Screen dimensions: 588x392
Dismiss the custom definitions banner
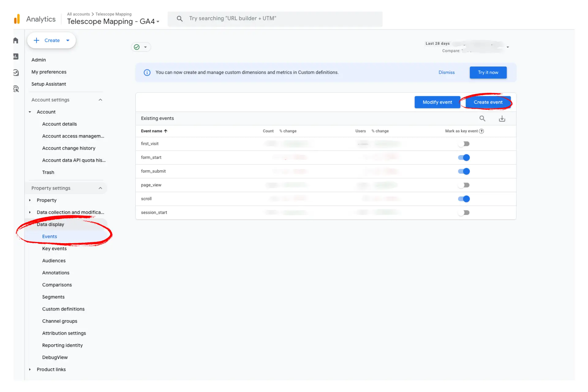[447, 73]
